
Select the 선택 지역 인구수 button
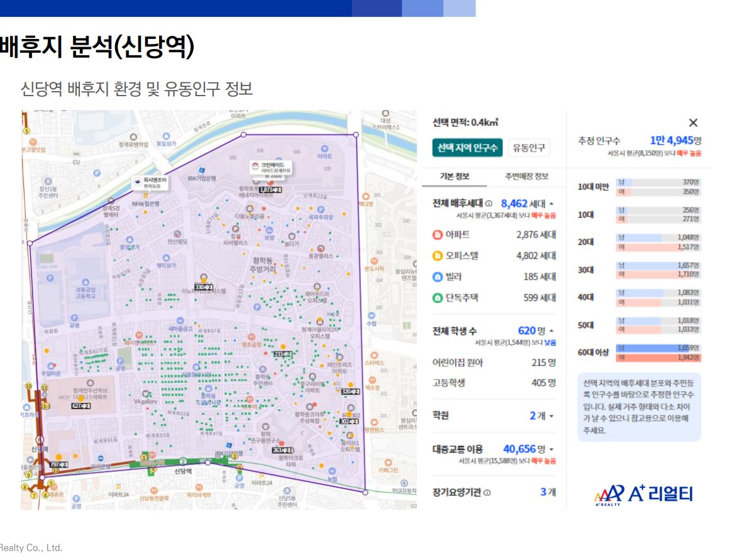467,148
